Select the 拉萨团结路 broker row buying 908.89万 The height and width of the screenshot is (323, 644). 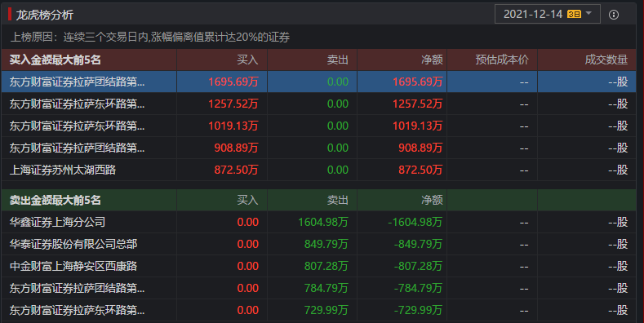[318, 148]
